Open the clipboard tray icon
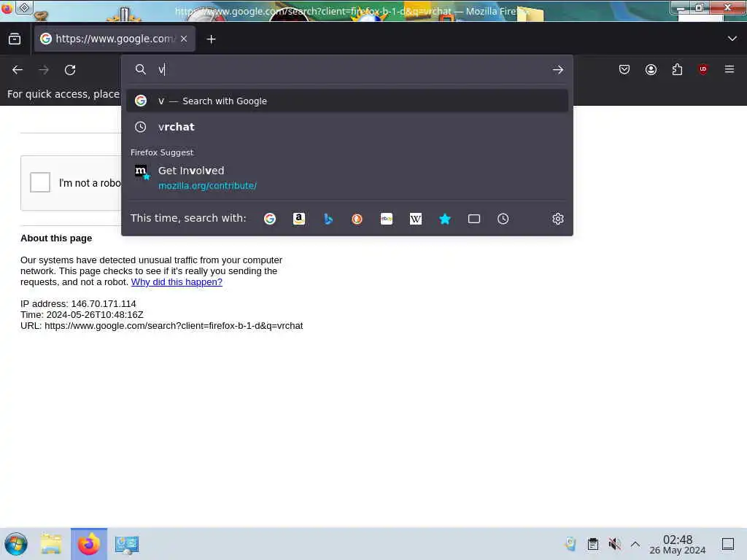The image size is (747, 560). point(592,544)
